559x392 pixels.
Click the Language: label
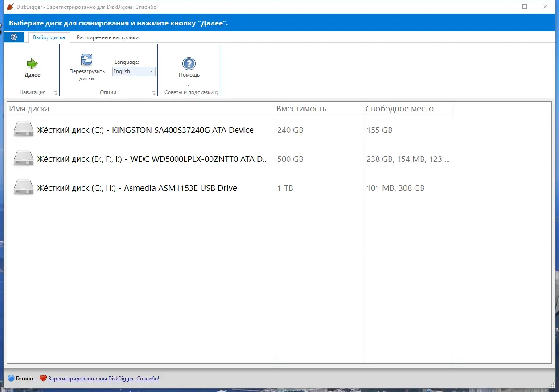pyautogui.click(x=127, y=62)
